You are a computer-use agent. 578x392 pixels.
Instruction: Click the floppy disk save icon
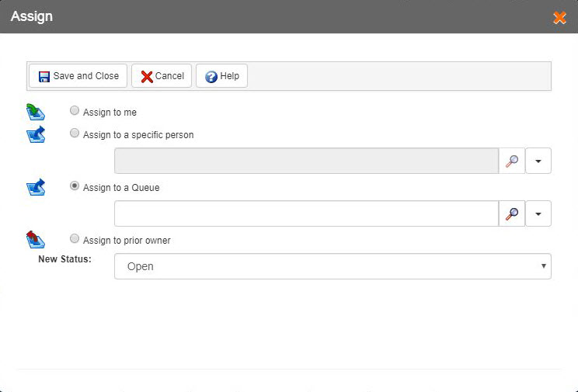(44, 76)
